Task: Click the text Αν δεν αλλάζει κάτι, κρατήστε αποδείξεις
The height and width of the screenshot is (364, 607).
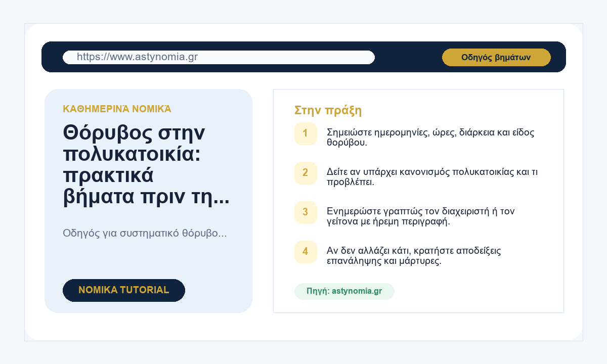Action: [414, 256]
